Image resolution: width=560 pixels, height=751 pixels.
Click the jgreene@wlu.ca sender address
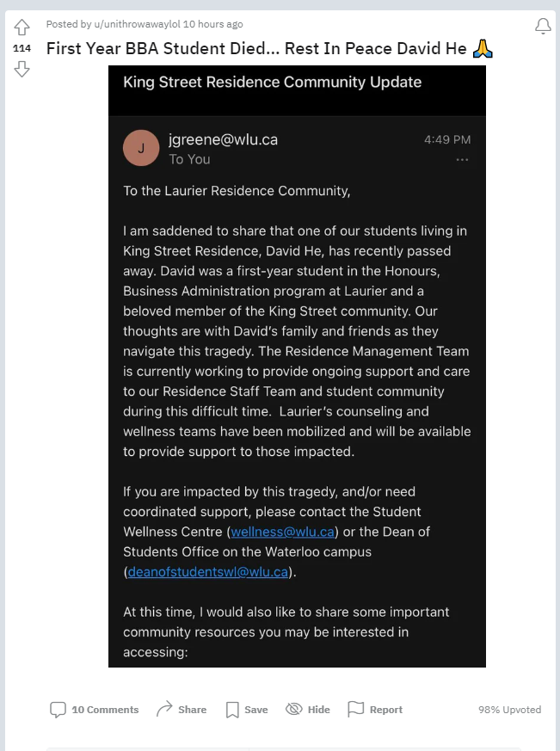(224, 139)
